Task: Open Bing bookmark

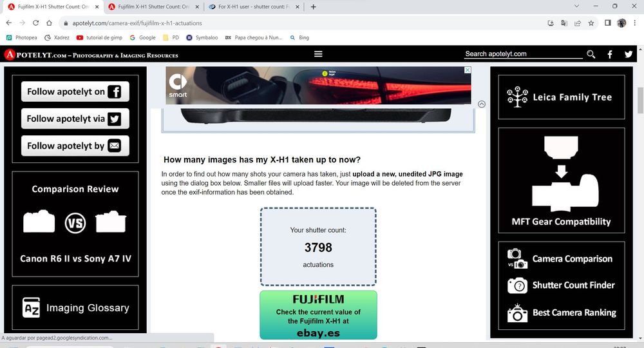Action: [x=299, y=37]
